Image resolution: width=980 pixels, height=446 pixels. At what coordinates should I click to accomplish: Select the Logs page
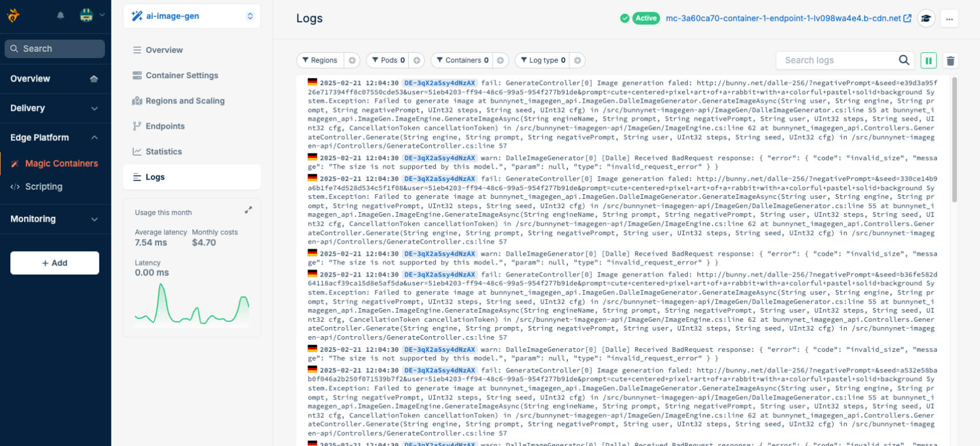[x=192, y=177]
